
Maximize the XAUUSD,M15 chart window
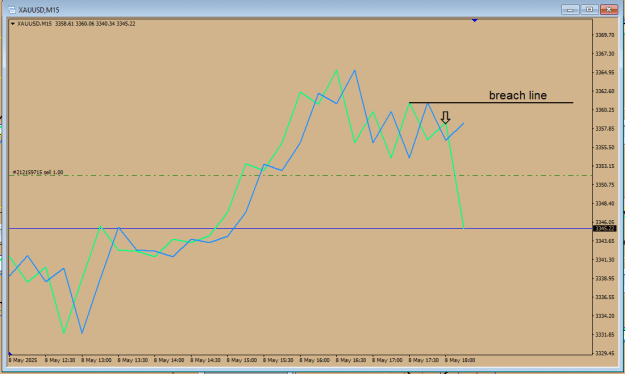pos(589,10)
